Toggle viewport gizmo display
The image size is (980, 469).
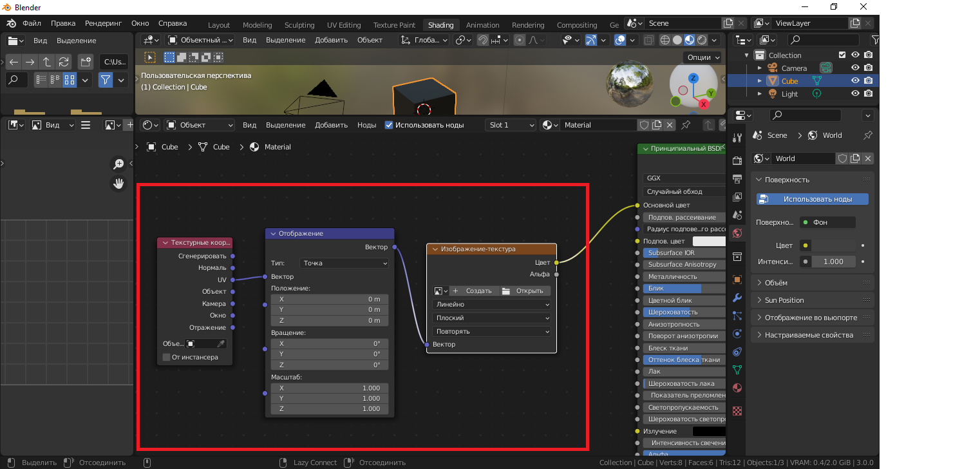(591, 40)
